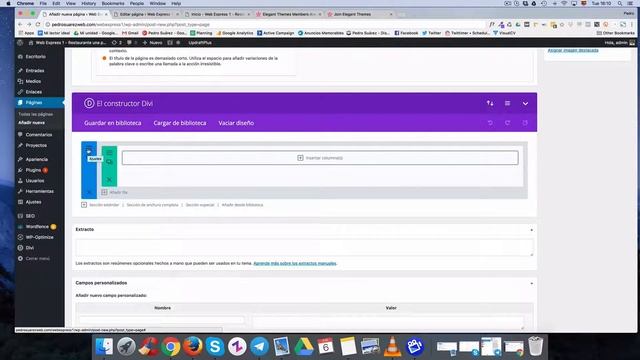Collapse the Extracto panel arrow
This screenshot has width=640, height=360.
pyautogui.click(x=531, y=230)
